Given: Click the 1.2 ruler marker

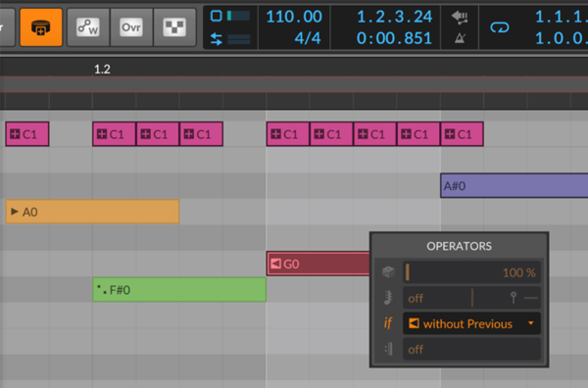Looking at the screenshot, I should click(x=102, y=69).
